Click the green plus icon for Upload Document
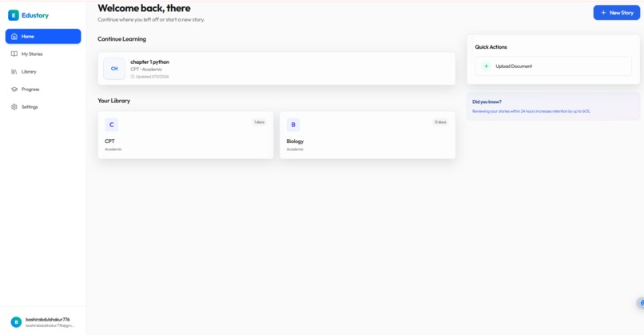The height and width of the screenshot is (335, 644). click(487, 66)
